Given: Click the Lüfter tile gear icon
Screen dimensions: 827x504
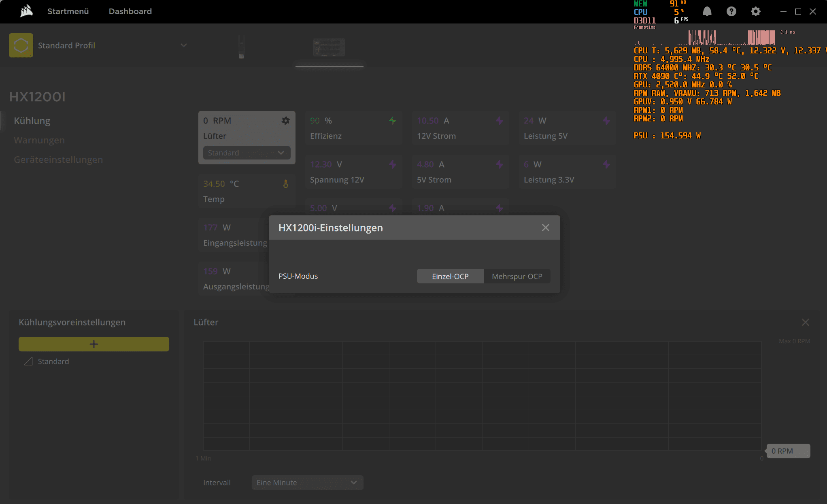Looking at the screenshot, I should click(x=285, y=121).
